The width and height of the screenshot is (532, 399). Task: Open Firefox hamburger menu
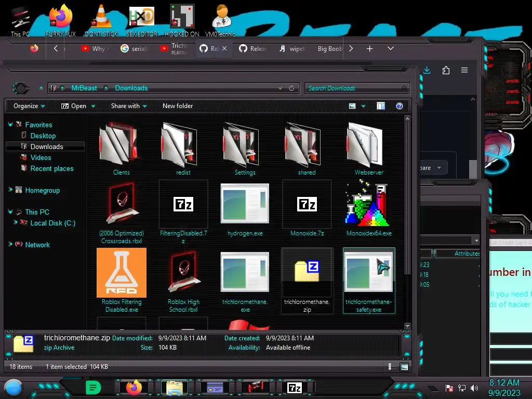464,70
